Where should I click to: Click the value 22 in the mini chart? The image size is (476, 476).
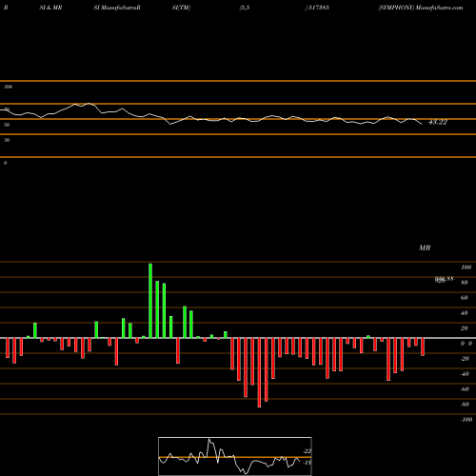[307, 451]
